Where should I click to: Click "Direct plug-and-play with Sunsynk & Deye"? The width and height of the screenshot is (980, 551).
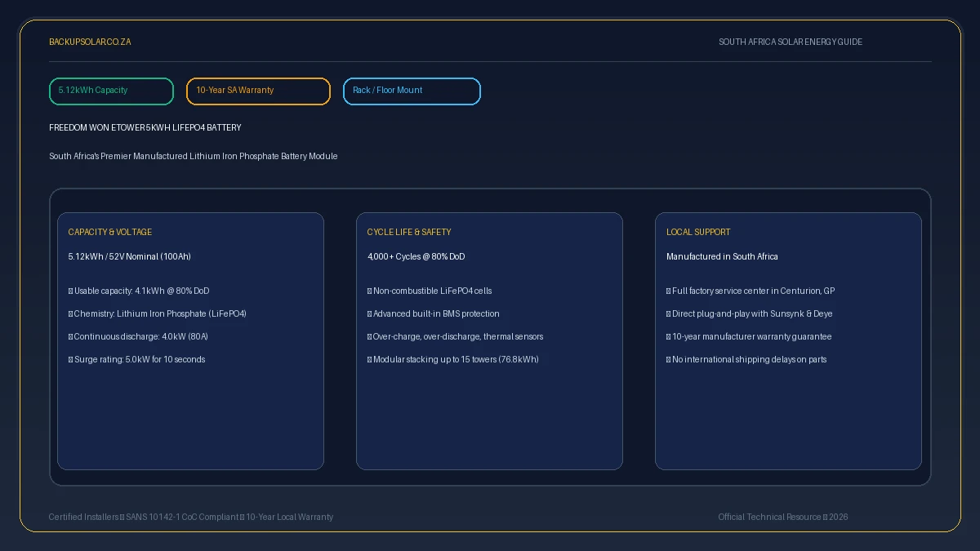point(752,314)
